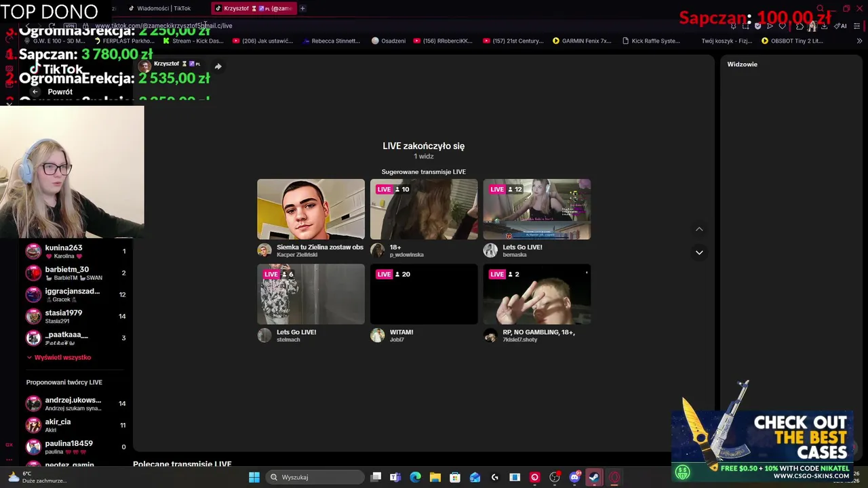Screen dimensions: 868x488
Task: Open File Explorer from the taskbar
Action: point(435,477)
